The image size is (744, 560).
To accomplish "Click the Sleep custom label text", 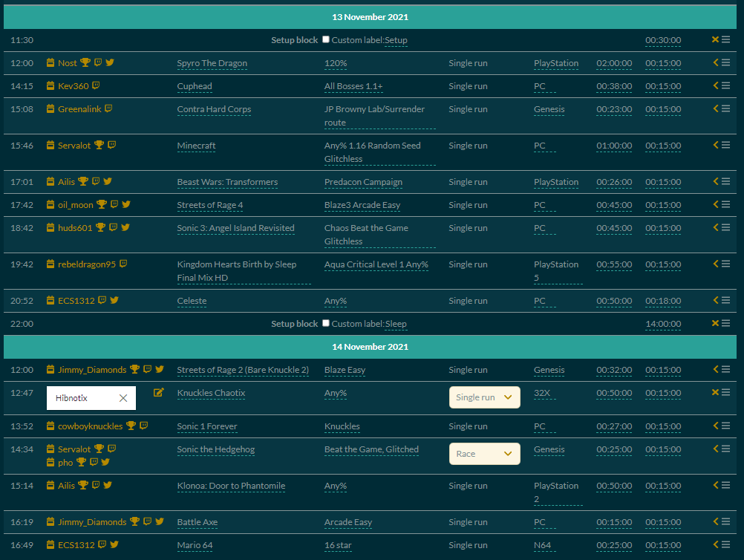I will pos(396,324).
